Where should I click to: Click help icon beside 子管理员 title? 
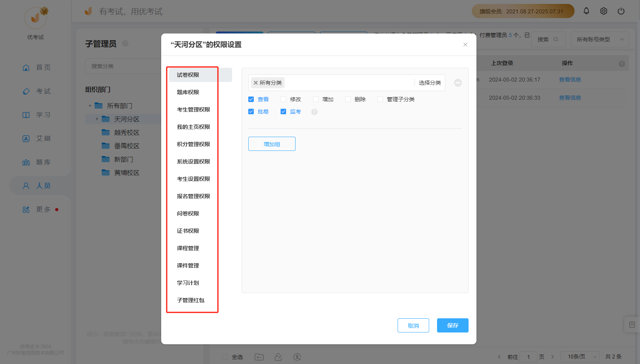[125, 43]
